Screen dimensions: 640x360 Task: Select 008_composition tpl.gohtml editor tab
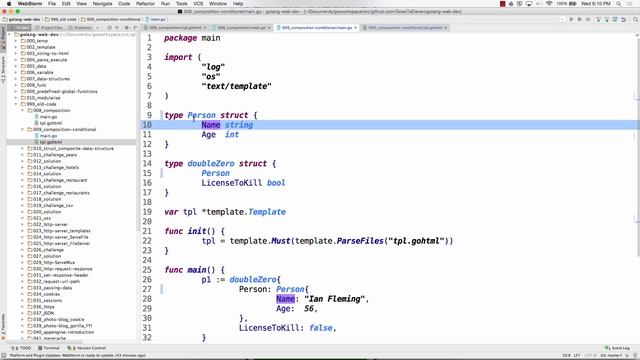tap(175, 28)
